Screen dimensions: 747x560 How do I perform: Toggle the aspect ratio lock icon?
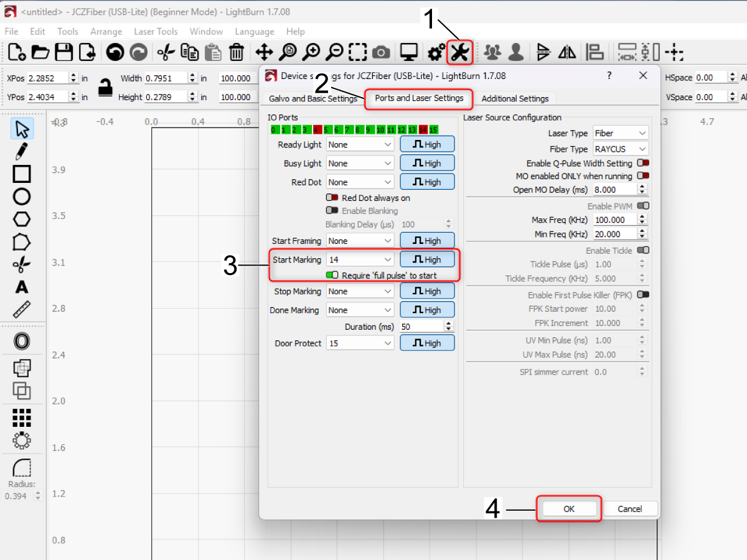point(105,87)
